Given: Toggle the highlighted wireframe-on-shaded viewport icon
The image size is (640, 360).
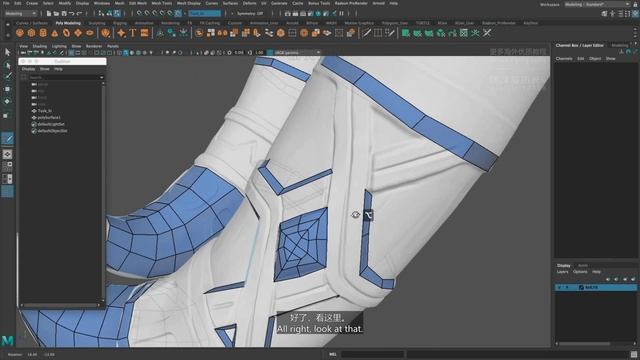Looking at the screenshot, I should pyautogui.click(x=125, y=53).
